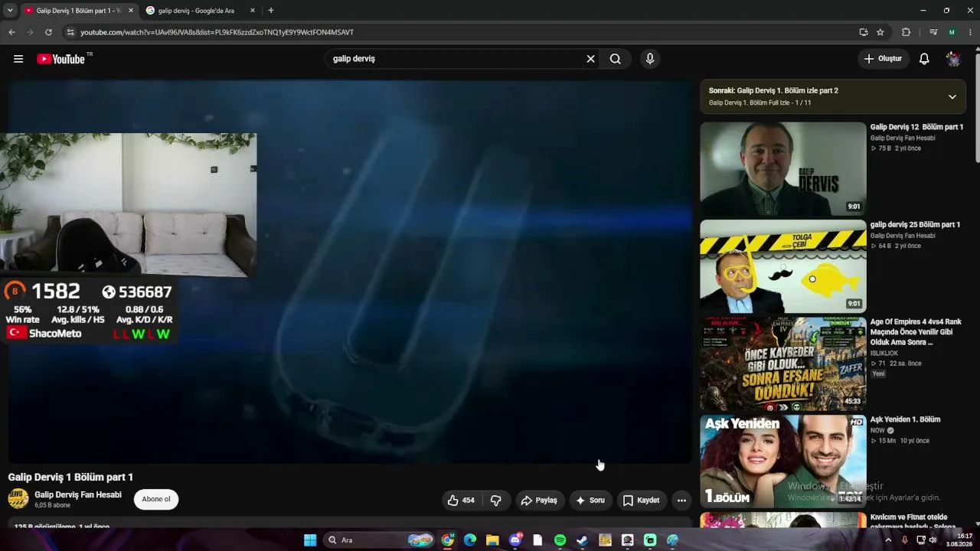This screenshot has height=551, width=980.
Task: Click the video player area
Action: tap(350, 272)
